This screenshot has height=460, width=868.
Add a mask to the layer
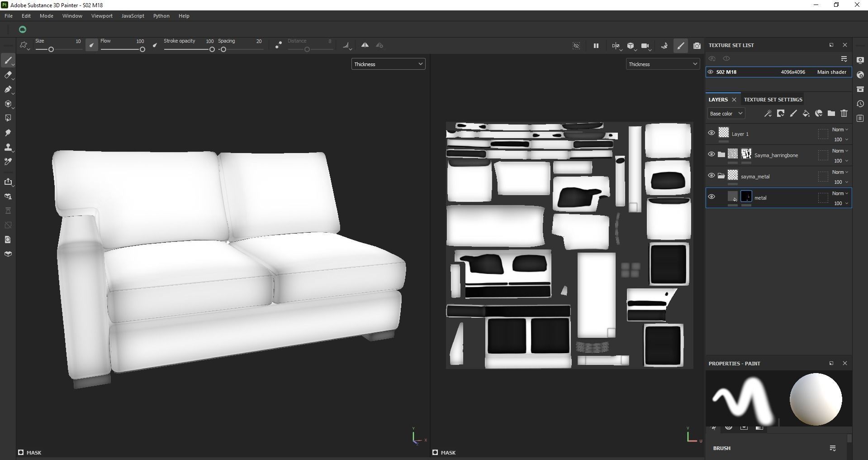tap(781, 114)
